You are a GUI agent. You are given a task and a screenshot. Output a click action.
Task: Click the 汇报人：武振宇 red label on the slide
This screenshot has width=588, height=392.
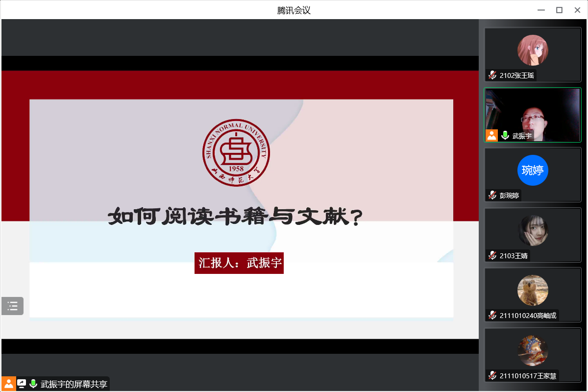[x=239, y=263]
